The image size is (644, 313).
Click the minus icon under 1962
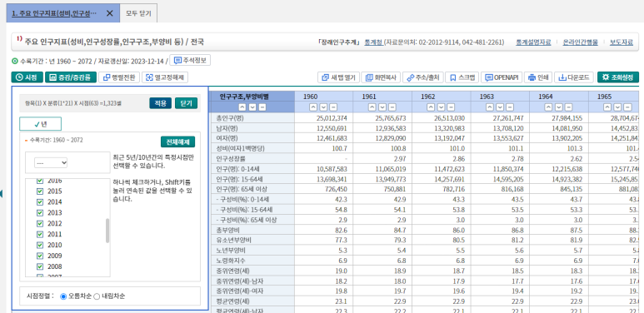[x=451, y=107]
